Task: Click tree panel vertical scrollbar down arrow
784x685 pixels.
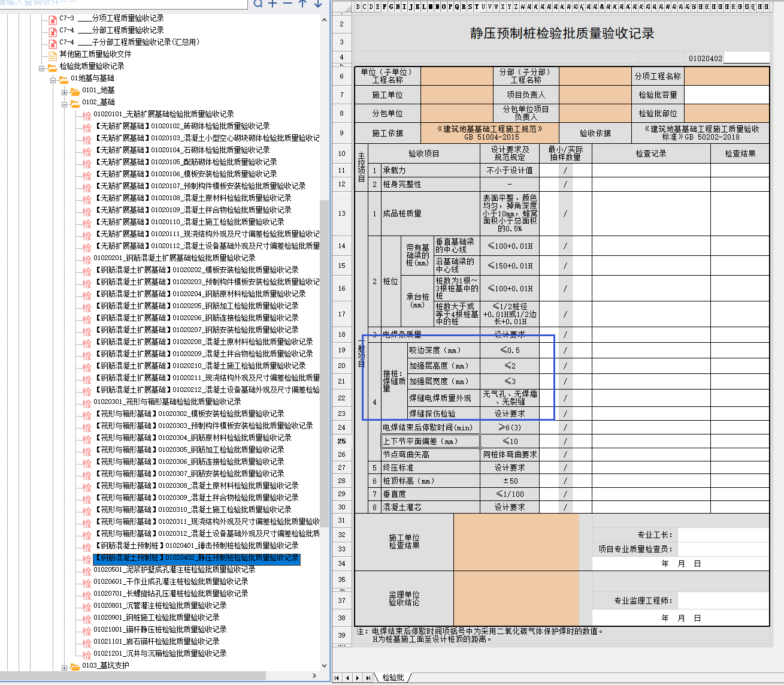Action: (x=325, y=665)
